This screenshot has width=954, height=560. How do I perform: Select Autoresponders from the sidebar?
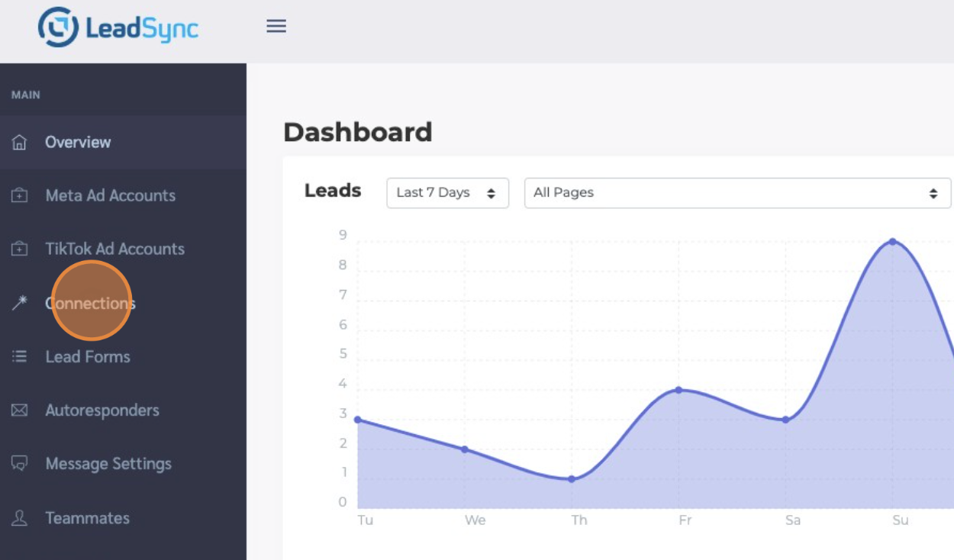point(102,410)
